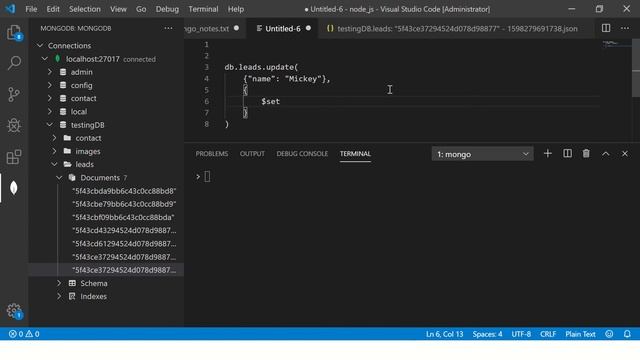Switch to the DEBUG CONSOLE tab
The height and width of the screenshot is (360, 640).
[302, 154]
